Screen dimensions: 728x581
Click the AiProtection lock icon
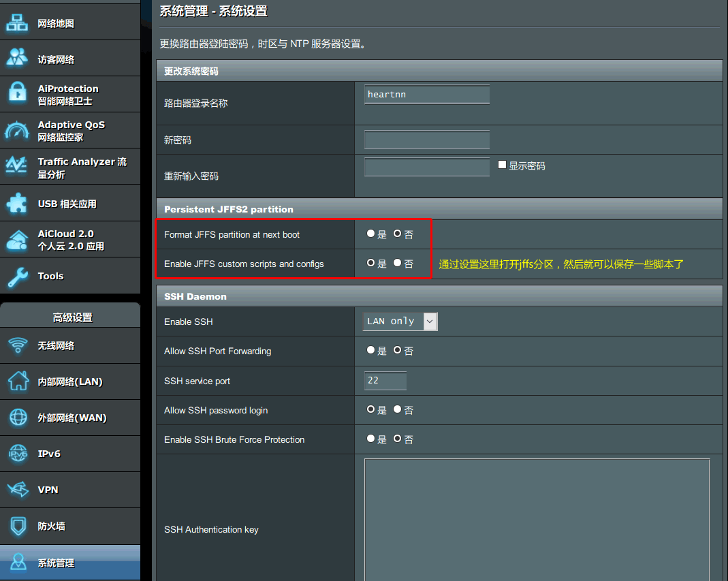click(x=17, y=94)
